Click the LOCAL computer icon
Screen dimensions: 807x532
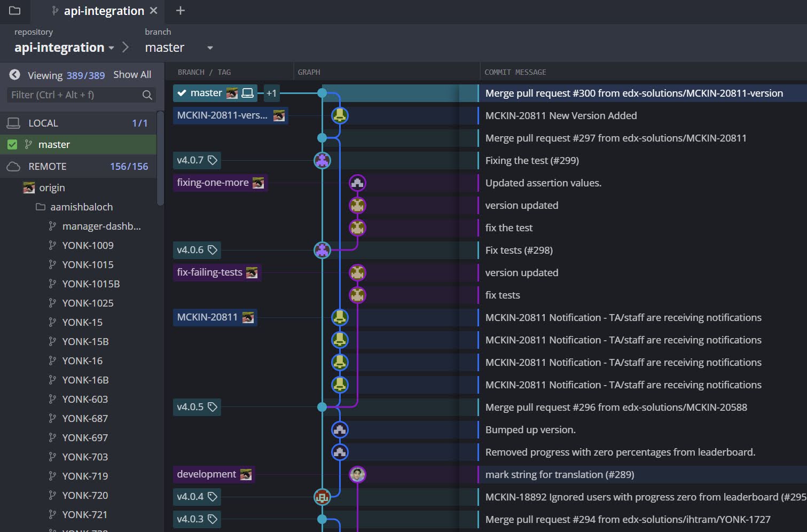13,123
